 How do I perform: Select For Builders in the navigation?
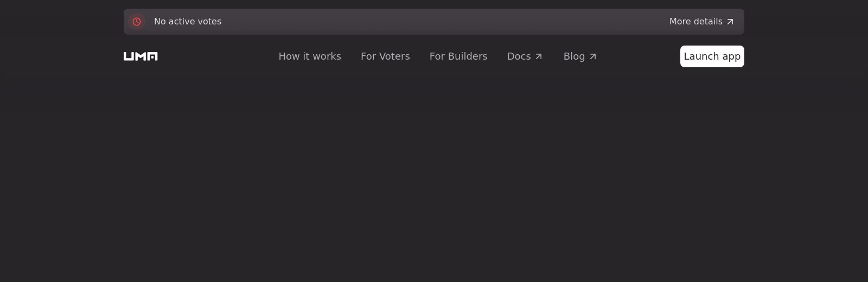coord(458,56)
